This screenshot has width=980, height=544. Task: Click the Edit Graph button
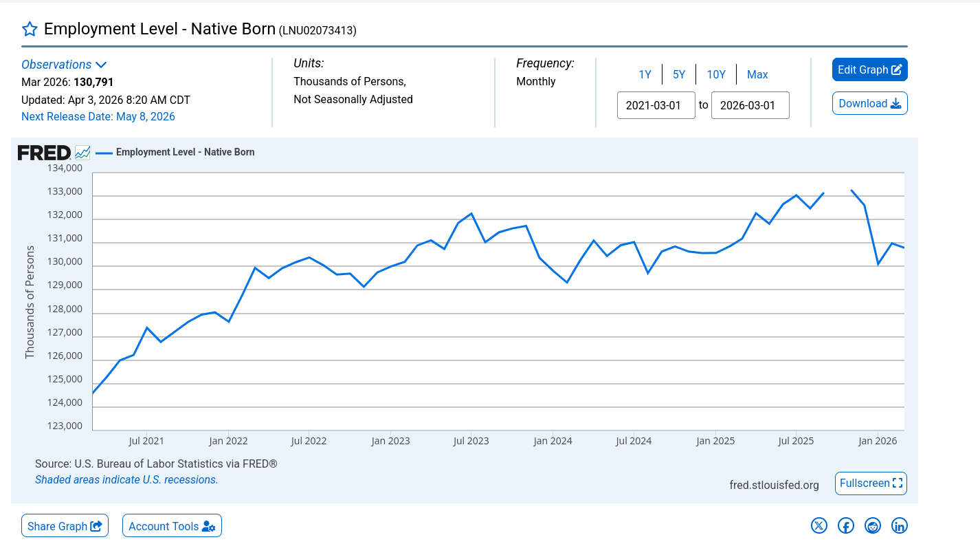(x=870, y=69)
